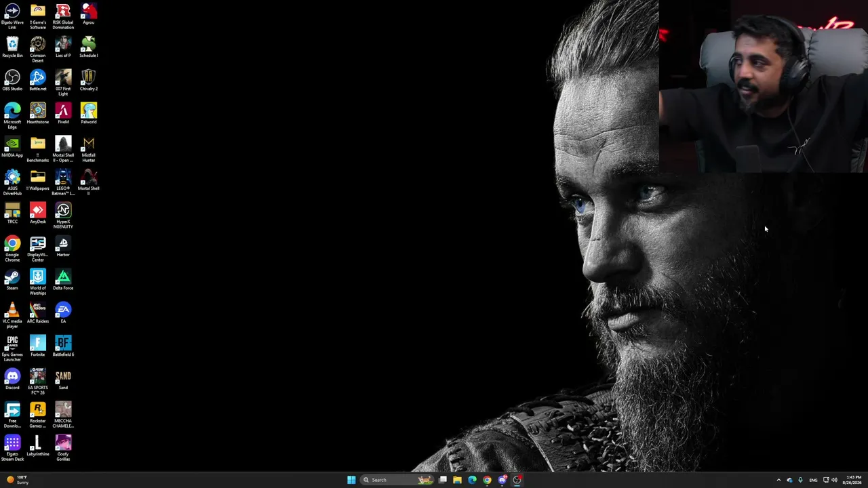Image resolution: width=868 pixels, height=488 pixels.
Task: Open the DisplayWi... Center shortcut
Action: (38, 249)
